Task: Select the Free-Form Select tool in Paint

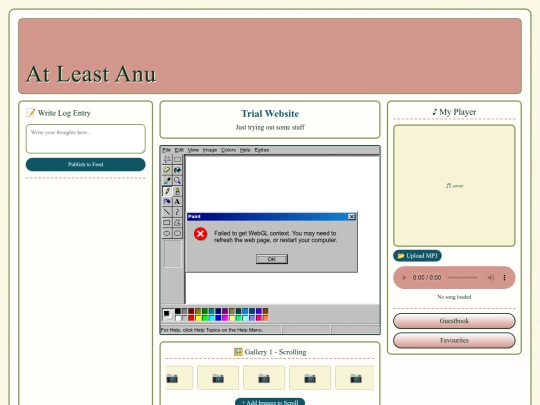Action: pyautogui.click(x=167, y=159)
